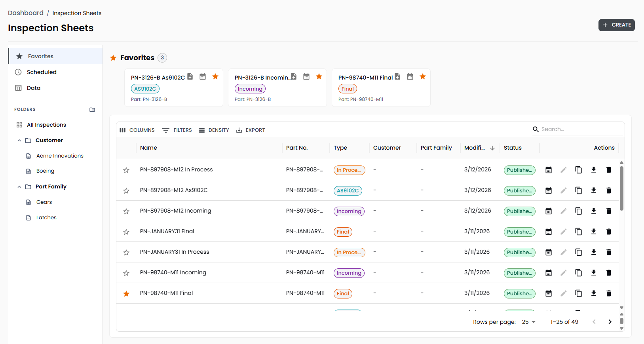Screen dimensions: 644x344
Task: Click the new folder icon beside FOLDERS
Action: click(92, 110)
